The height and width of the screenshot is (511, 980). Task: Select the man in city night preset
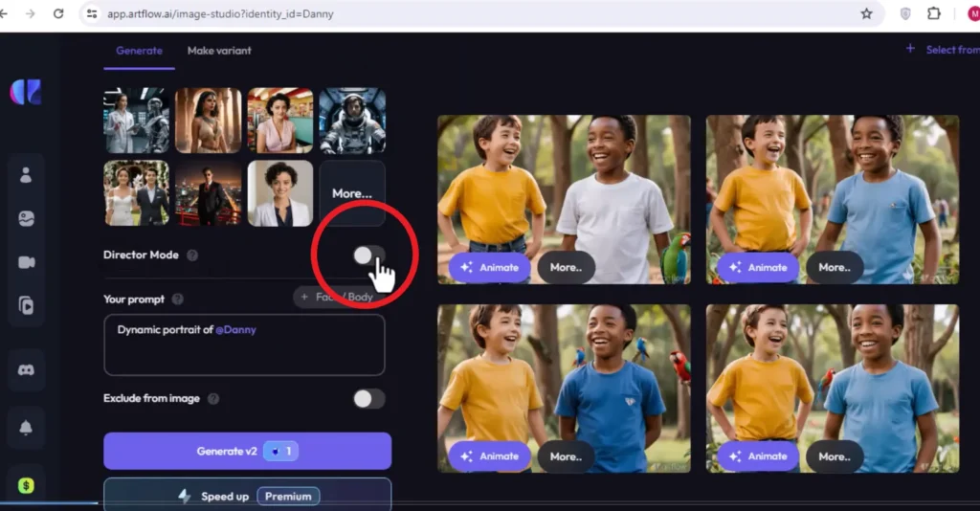(208, 193)
